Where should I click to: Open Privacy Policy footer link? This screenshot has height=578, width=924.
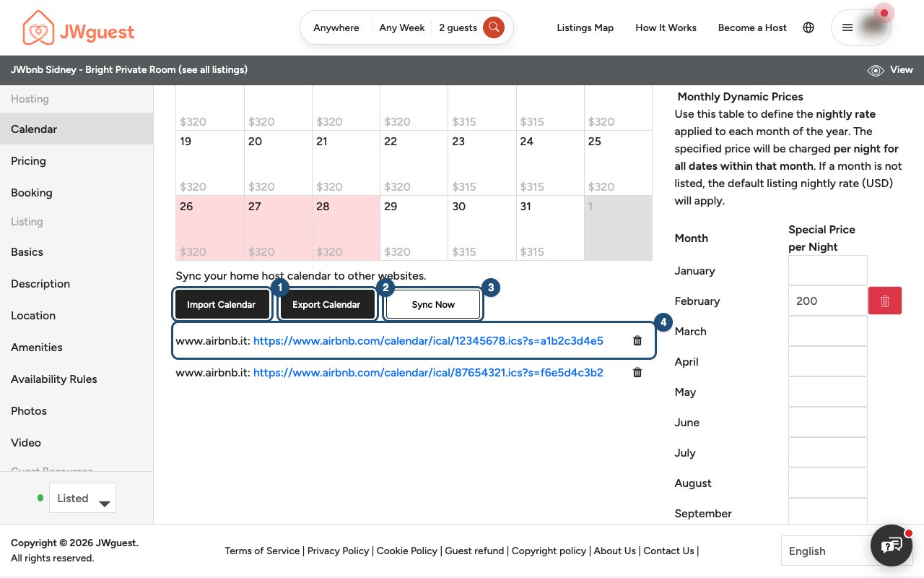pyautogui.click(x=339, y=551)
